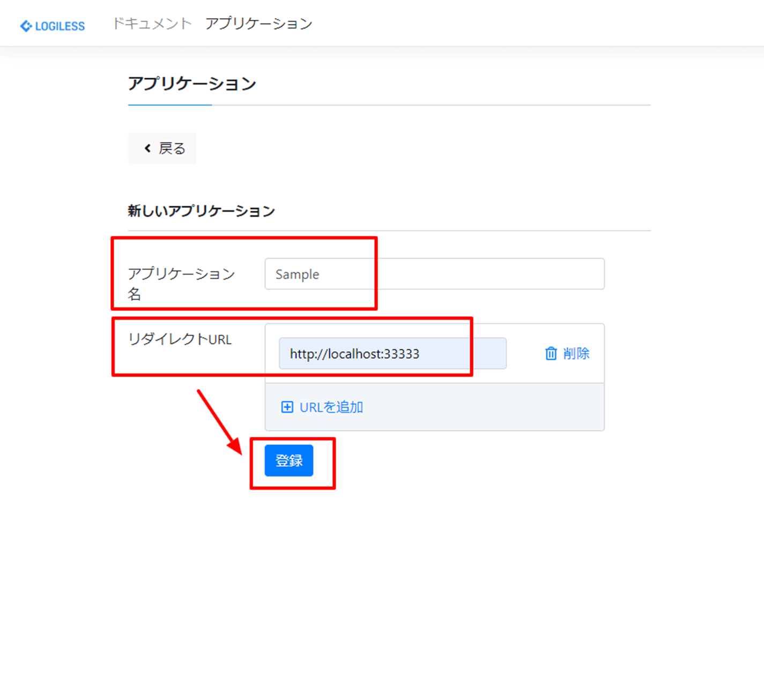Click the plus square add icon
Viewport: 764px width, 700px height.
pyautogui.click(x=287, y=407)
